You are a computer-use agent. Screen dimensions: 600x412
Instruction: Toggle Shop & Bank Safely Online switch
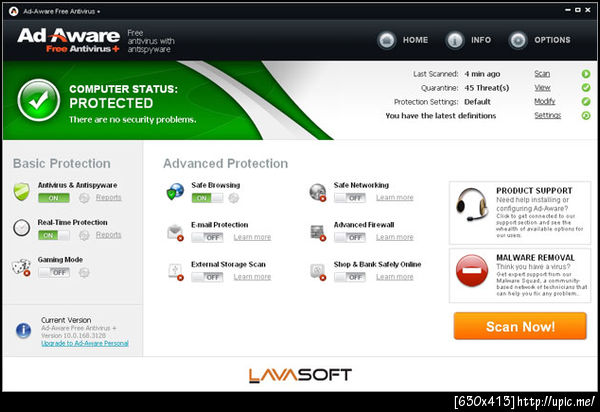(x=350, y=277)
